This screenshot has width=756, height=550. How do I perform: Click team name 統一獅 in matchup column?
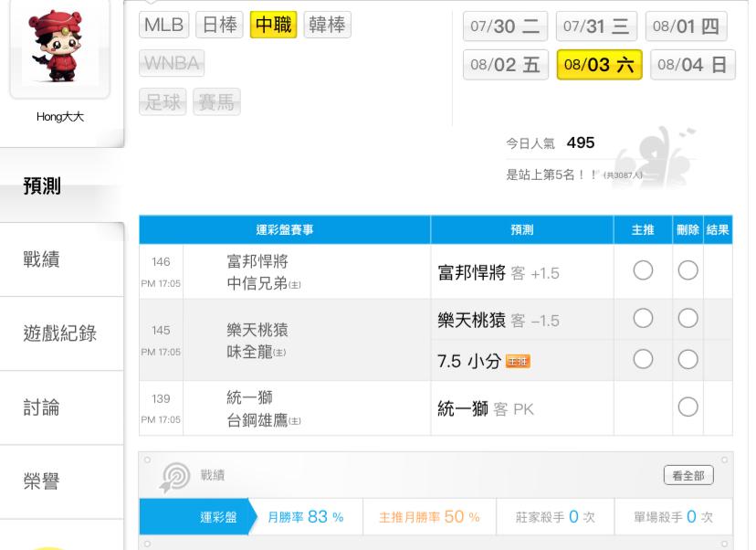pyautogui.click(x=250, y=397)
